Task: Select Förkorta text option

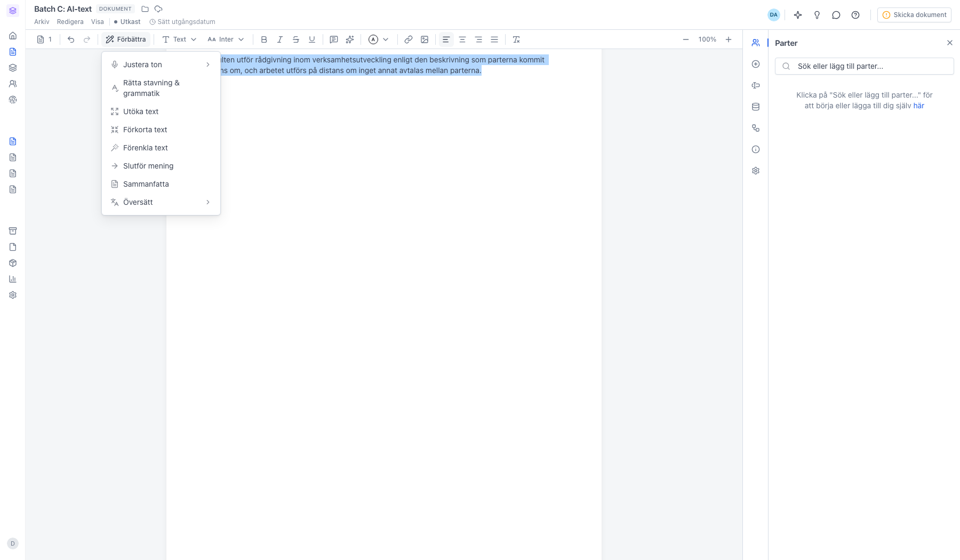Action: coord(161,130)
